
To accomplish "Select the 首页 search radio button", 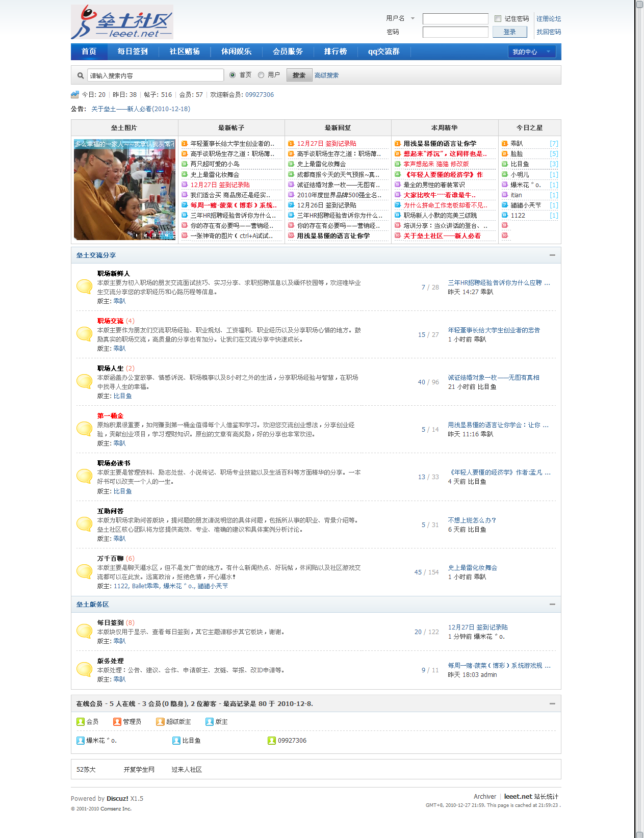I will click(233, 75).
